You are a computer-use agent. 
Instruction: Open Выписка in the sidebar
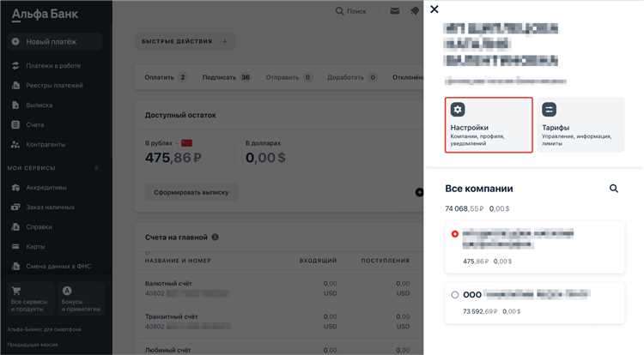(x=39, y=105)
